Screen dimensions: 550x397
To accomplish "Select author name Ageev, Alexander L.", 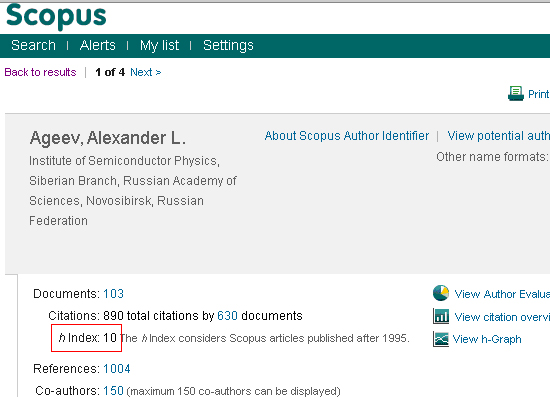I will (x=108, y=138).
